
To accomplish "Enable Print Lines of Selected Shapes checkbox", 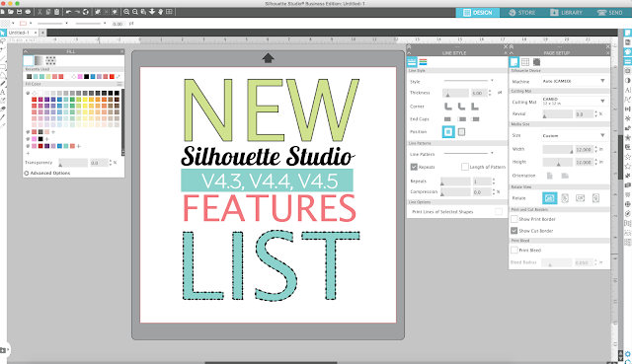I will tap(499, 212).
